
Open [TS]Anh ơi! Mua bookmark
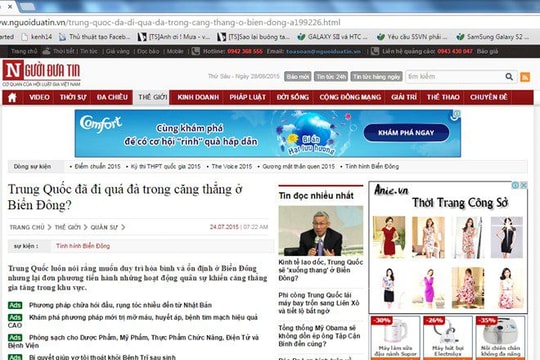(174, 37)
